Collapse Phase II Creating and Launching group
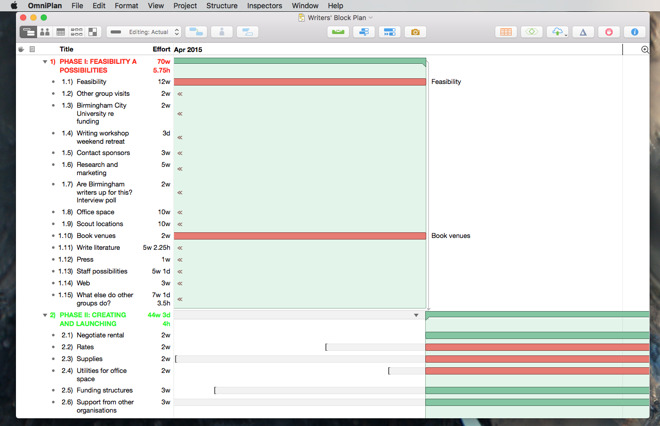 44,315
